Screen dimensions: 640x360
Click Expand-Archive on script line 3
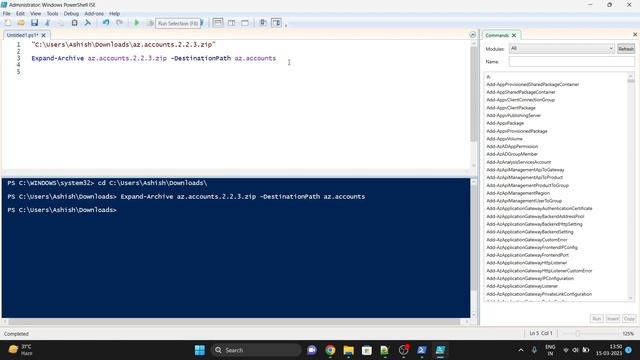(58, 58)
